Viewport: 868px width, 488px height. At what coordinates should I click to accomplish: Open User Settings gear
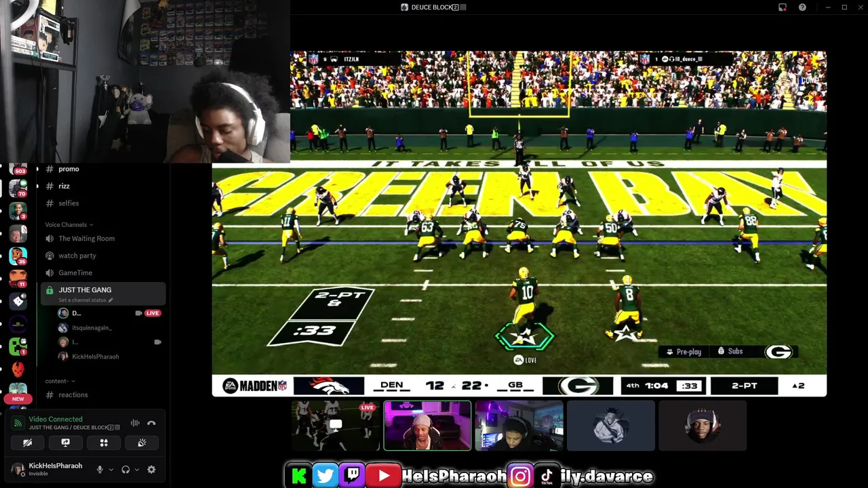(x=151, y=470)
